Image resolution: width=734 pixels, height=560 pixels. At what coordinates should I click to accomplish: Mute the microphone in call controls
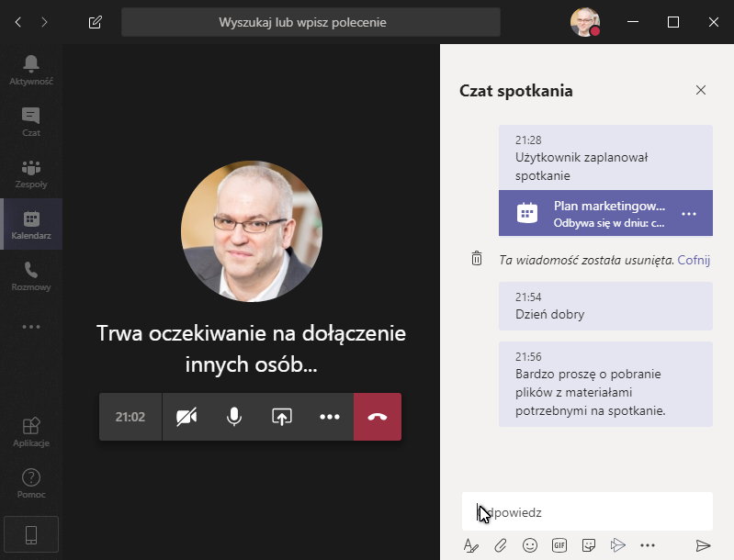click(x=234, y=417)
